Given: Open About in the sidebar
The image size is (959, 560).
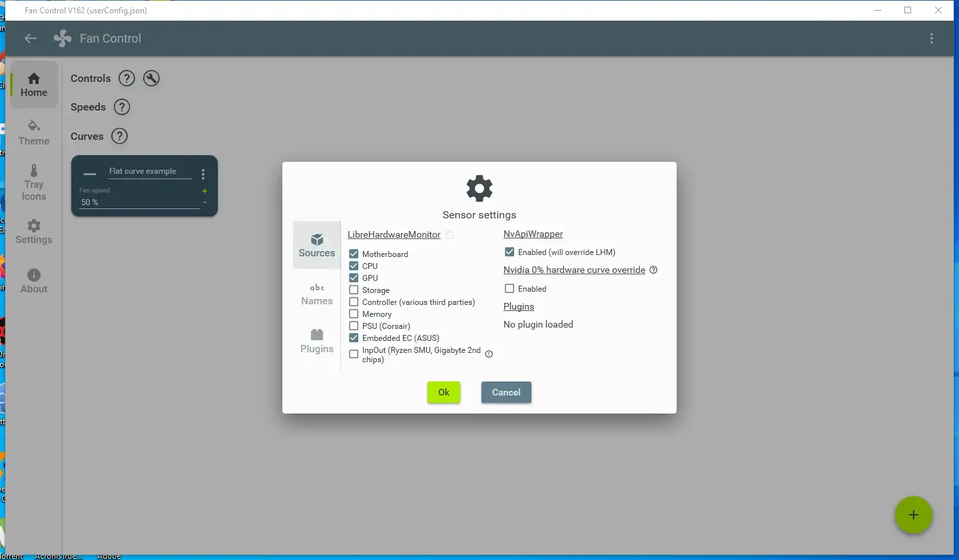Looking at the screenshot, I should tap(34, 281).
